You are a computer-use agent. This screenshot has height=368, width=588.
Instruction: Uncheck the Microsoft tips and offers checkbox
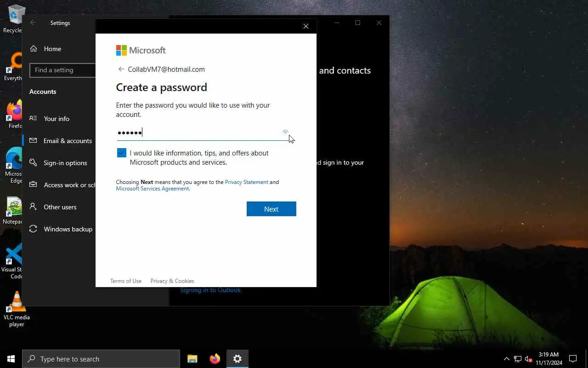click(x=121, y=153)
